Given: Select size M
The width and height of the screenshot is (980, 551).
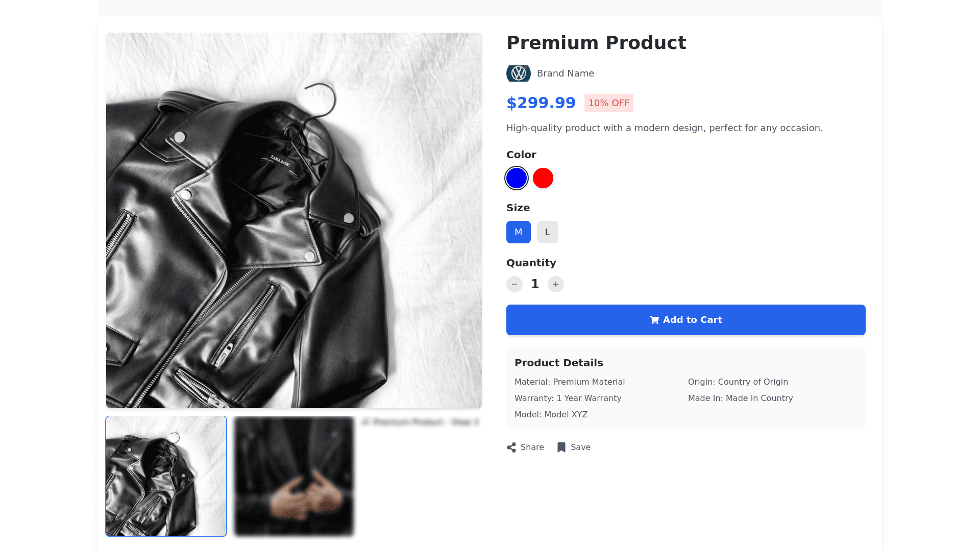Looking at the screenshot, I should tap(519, 232).
